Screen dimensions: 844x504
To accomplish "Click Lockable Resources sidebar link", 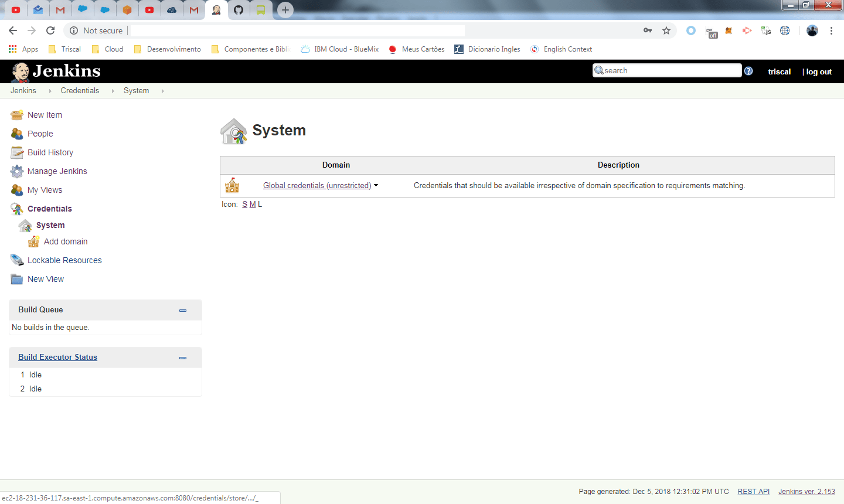I will point(64,260).
